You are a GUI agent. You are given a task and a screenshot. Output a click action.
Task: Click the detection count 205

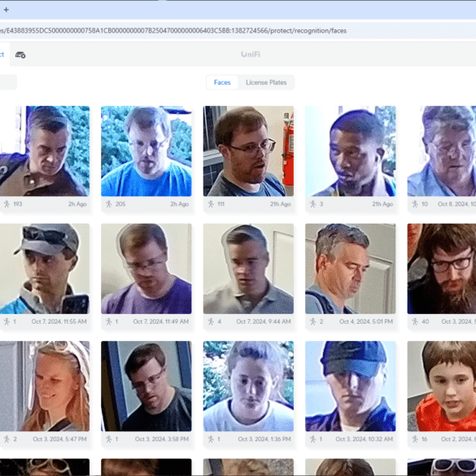point(120,204)
